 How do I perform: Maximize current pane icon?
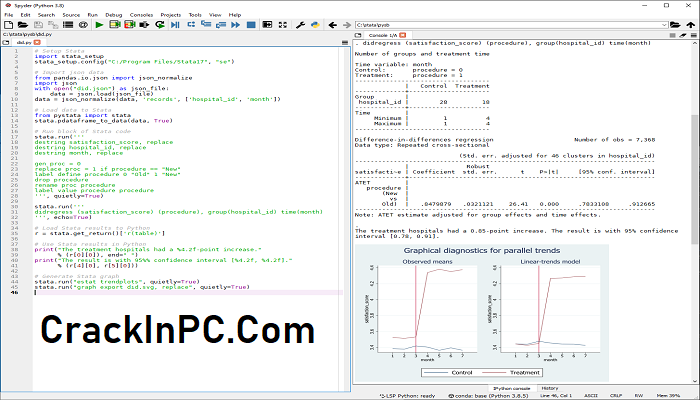click(x=267, y=25)
